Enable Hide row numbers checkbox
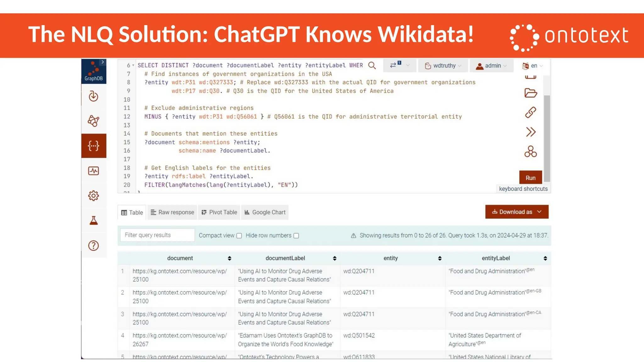This screenshot has height=362, width=644. pyautogui.click(x=296, y=236)
